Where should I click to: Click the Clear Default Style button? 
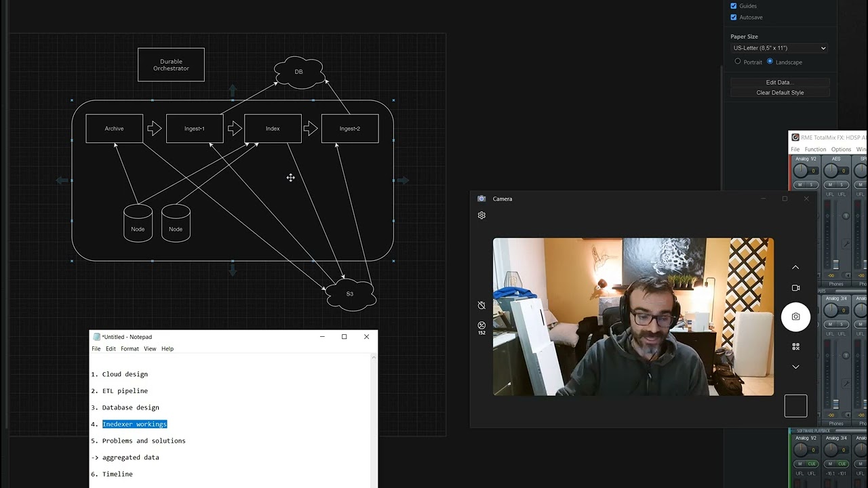(x=780, y=93)
